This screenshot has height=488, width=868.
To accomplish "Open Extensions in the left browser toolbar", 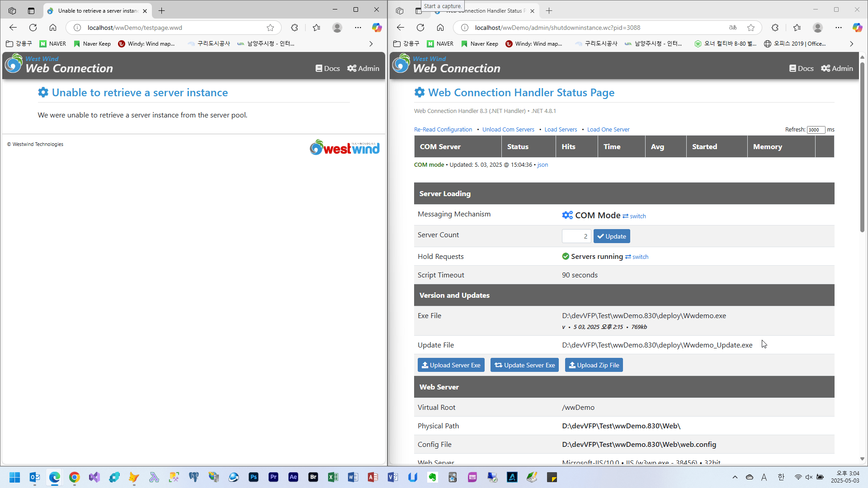I will (x=294, y=28).
